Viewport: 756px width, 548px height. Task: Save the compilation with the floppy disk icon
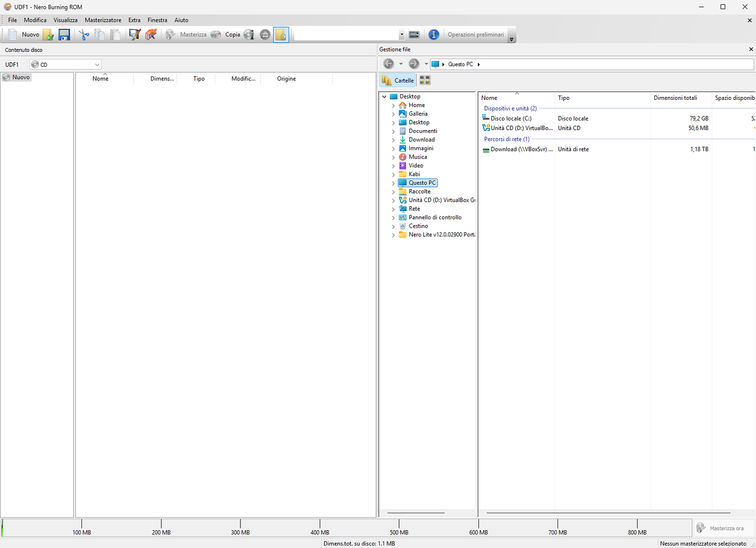coord(64,34)
